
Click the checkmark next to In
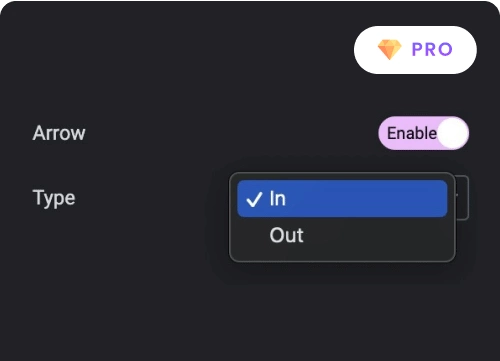254,199
